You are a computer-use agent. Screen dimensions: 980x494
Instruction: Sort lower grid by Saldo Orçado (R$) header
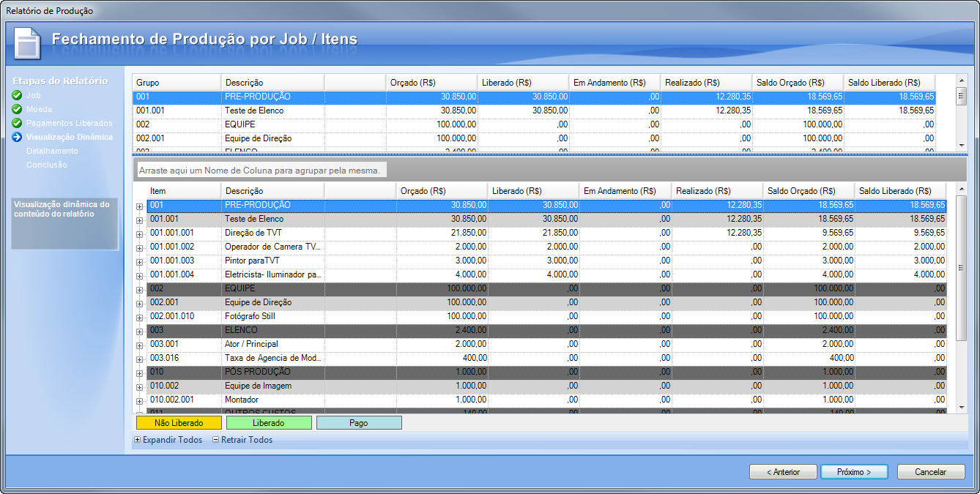pos(808,191)
